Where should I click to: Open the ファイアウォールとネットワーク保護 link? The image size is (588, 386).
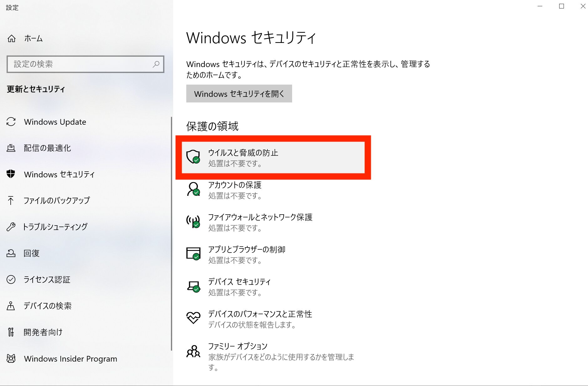260,217
